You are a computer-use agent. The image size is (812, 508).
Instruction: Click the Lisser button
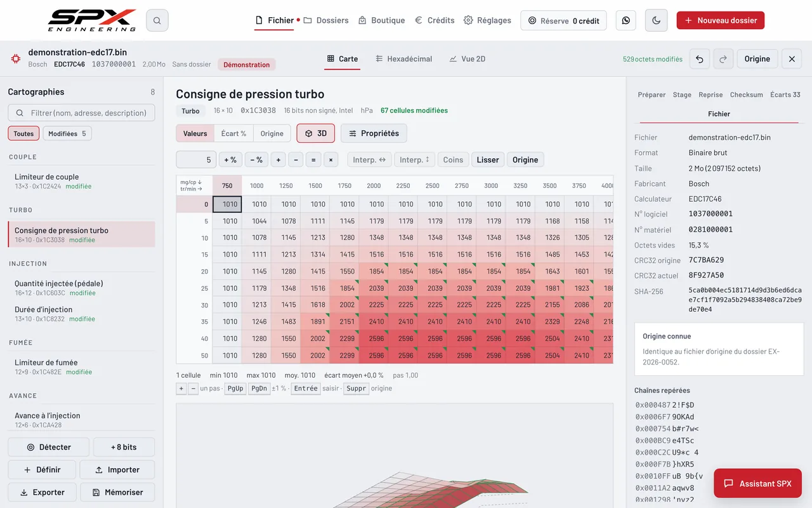click(488, 160)
